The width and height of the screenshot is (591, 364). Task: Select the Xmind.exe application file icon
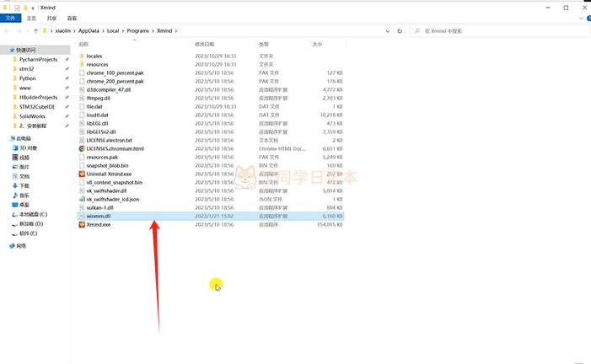coord(82,225)
